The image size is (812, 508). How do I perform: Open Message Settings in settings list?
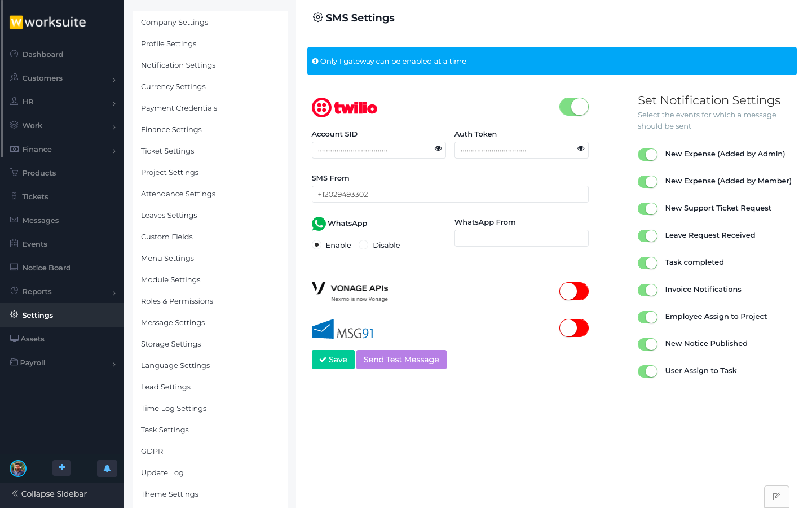[173, 323]
